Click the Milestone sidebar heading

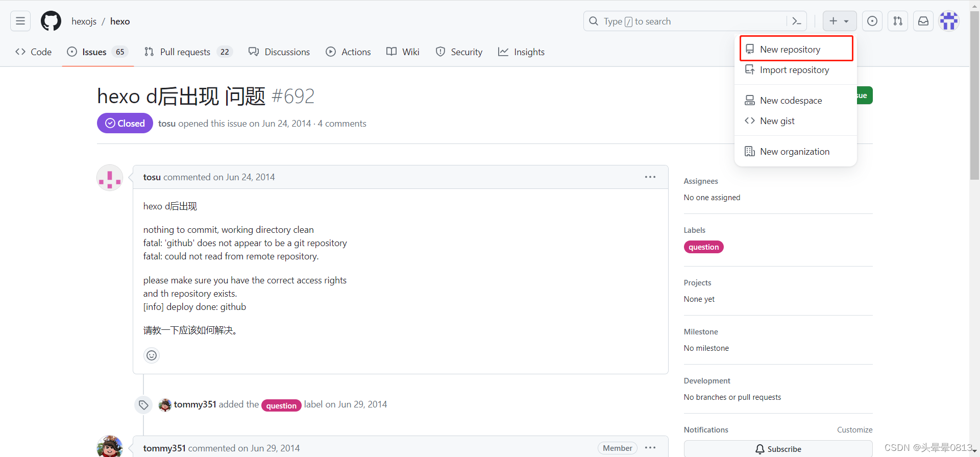(701, 332)
